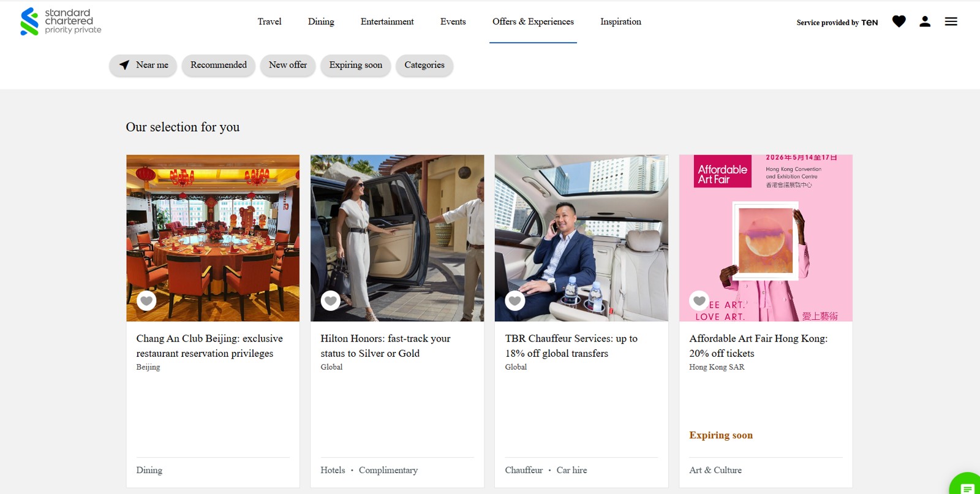This screenshot has width=980, height=494.
Task: Favorite the Chang An Club Beijing offer
Action: click(x=146, y=300)
